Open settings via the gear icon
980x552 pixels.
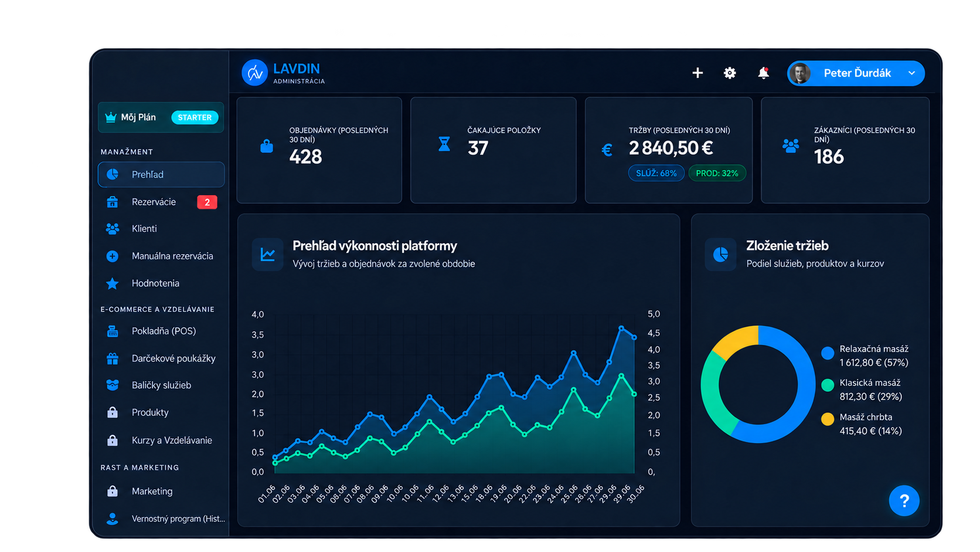click(730, 73)
